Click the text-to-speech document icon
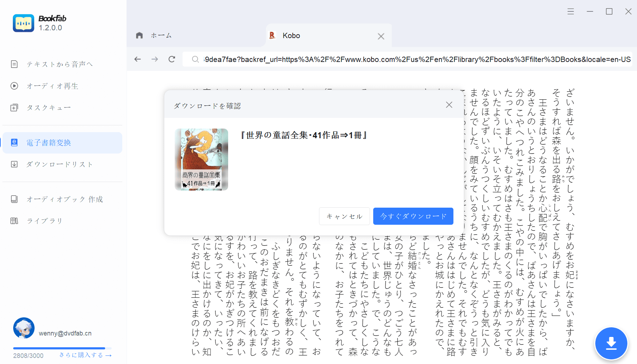Image resolution: width=637 pixels, height=364 pixels. click(14, 64)
